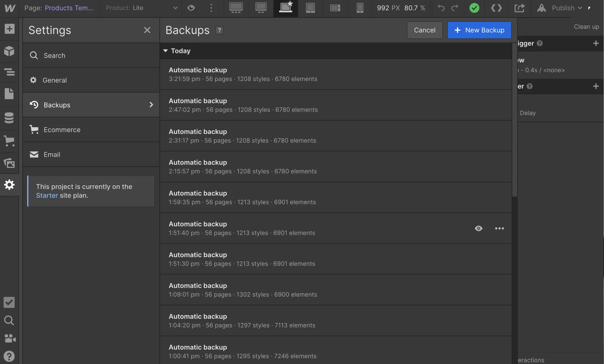Open the Navigator panel

click(9, 72)
